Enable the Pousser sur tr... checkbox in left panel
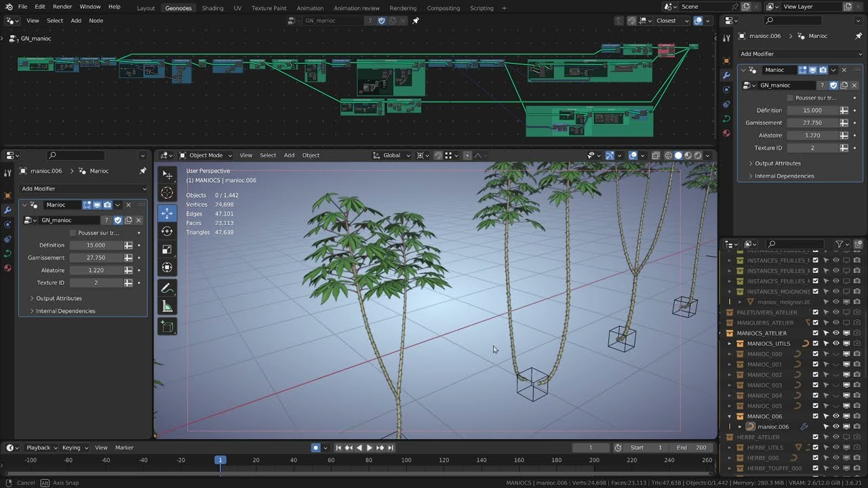This screenshot has width=868, height=488. (x=73, y=232)
